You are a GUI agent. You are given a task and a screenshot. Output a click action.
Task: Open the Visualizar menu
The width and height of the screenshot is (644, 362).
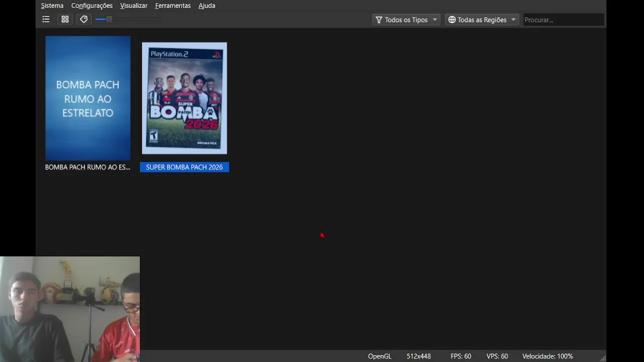134,6
